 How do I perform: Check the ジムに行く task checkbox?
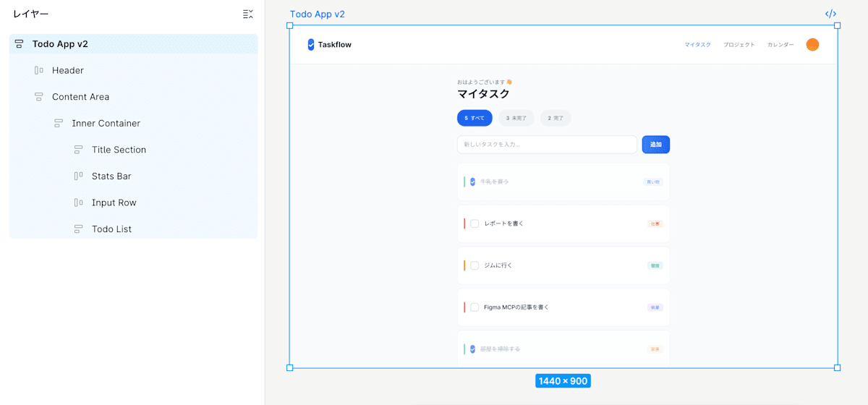tap(475, 265)
